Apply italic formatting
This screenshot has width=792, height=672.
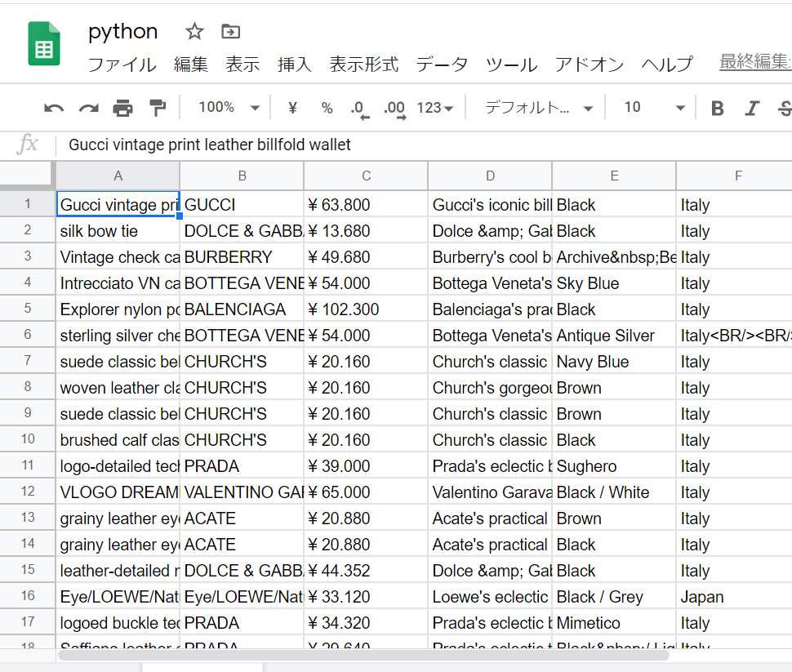(752, 108)
